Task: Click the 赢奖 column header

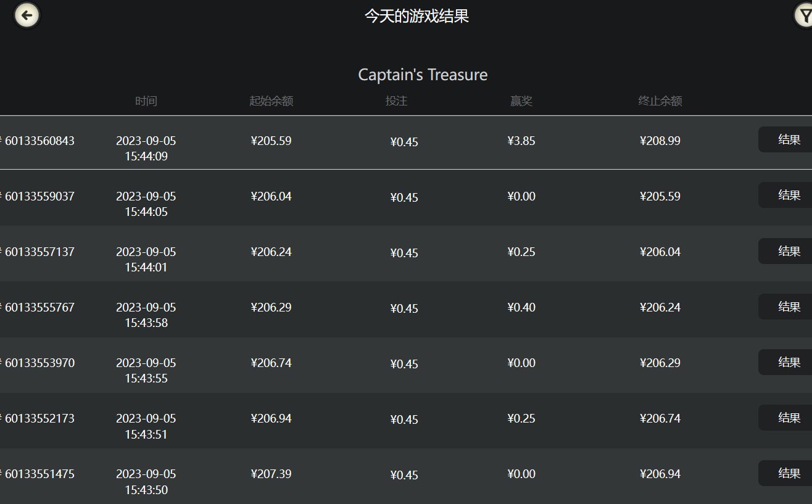Action: point(521,101)
